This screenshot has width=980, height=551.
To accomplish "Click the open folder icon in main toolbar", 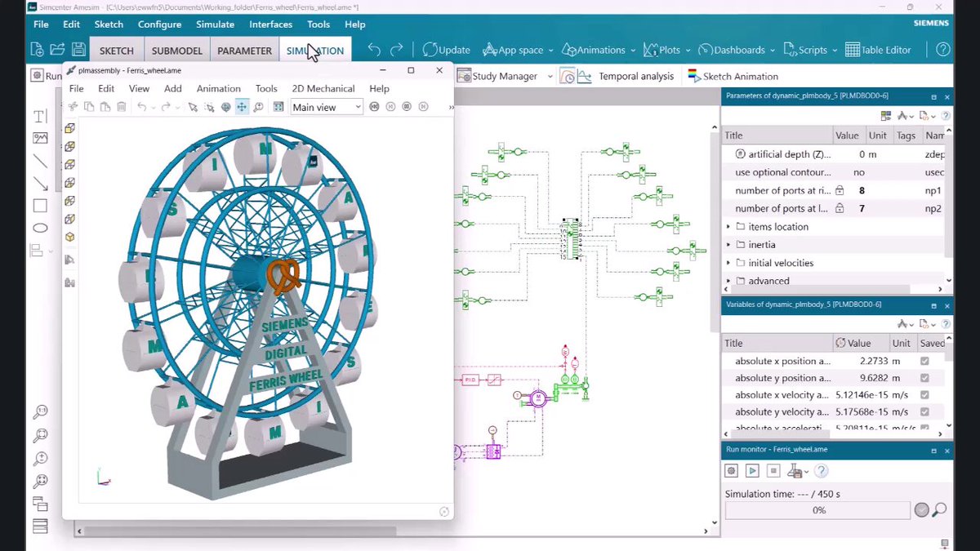I will click(58, 50).
